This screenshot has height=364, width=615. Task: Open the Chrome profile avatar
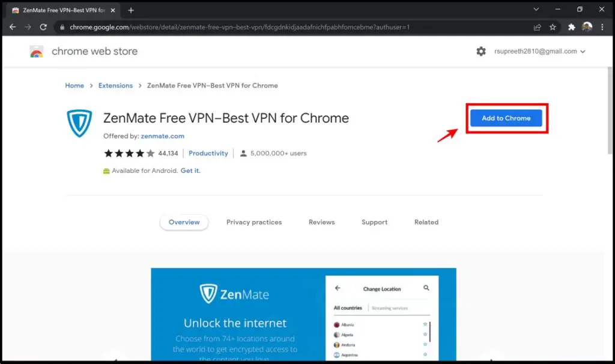(587, 26)
